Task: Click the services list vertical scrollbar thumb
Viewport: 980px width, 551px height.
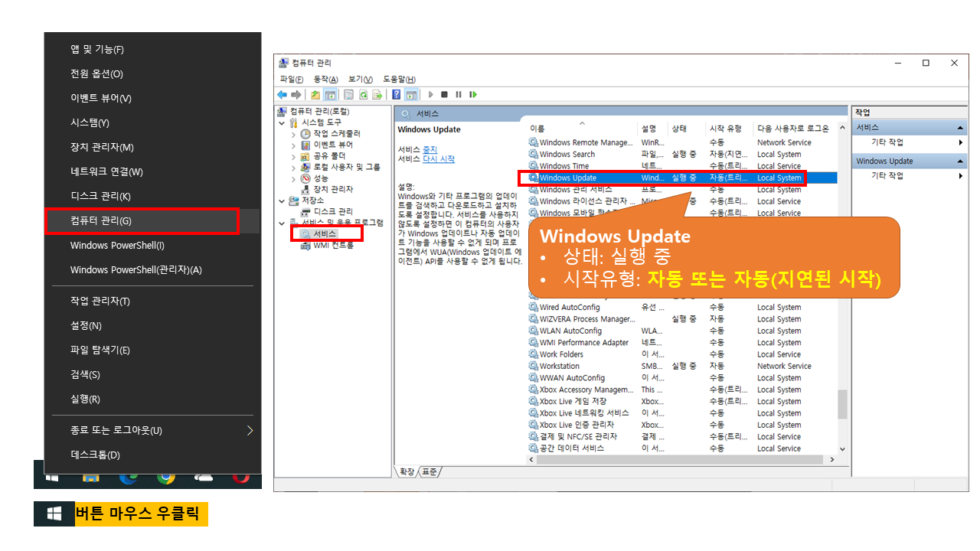Action: click(843, 405)
